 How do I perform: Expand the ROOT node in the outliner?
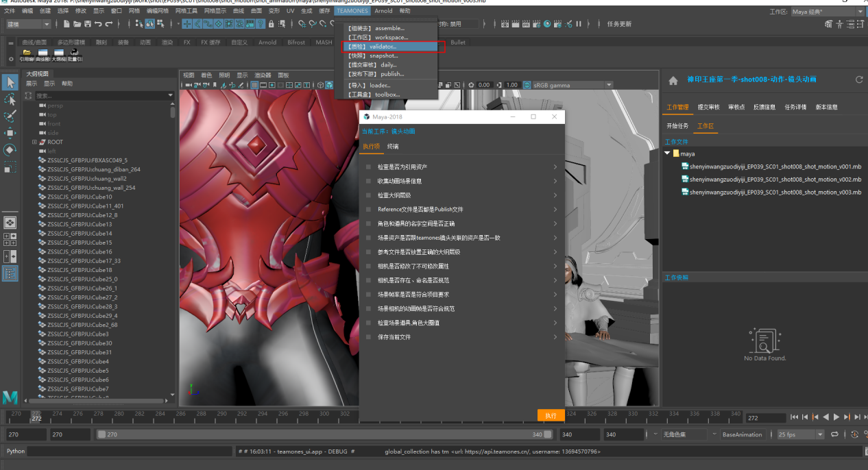34,142
